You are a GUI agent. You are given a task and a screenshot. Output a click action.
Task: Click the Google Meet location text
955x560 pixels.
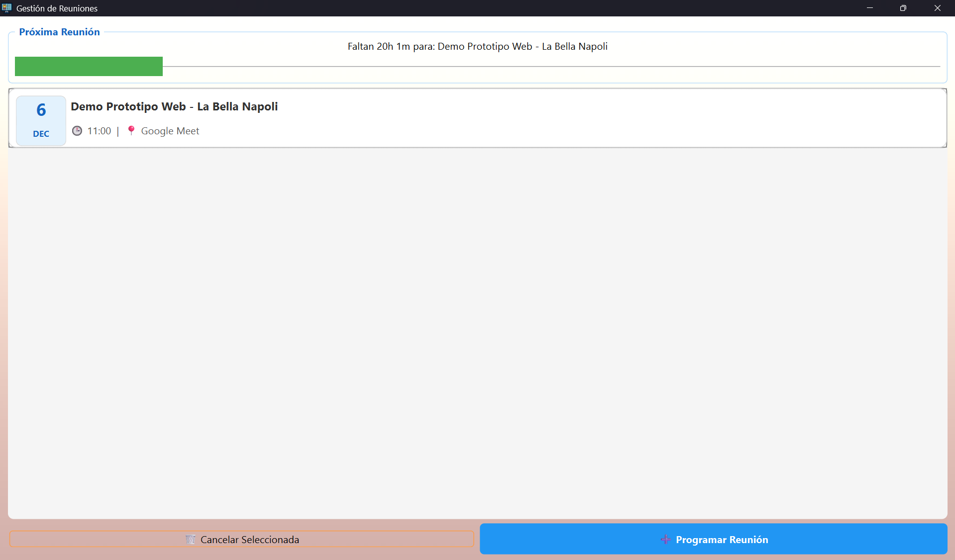click(170, 131)
